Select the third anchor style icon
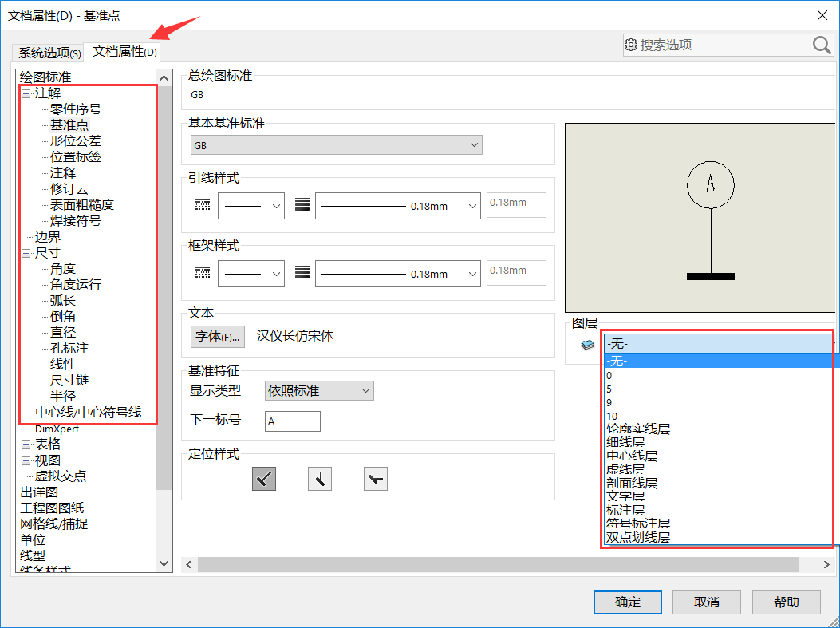 click(376, 479)
